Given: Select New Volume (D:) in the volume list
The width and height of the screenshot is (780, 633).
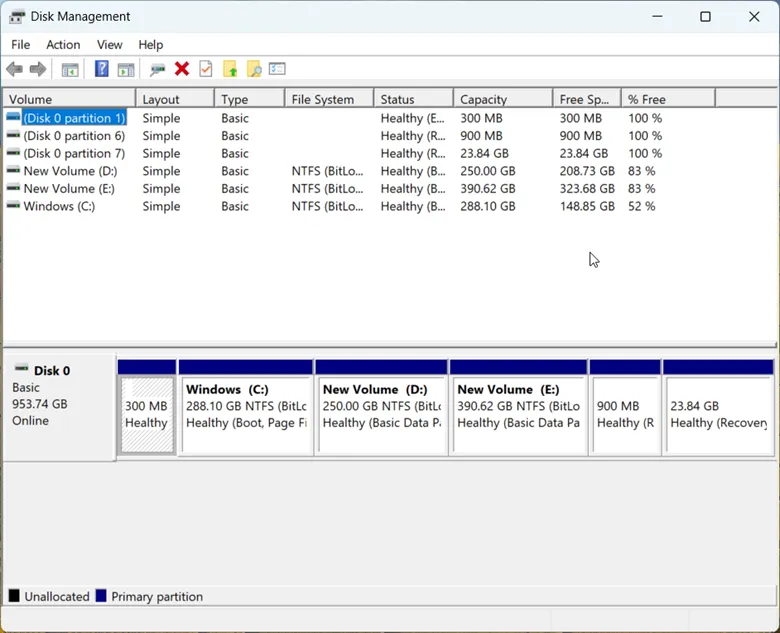Looking at the screenshot, I should click(70, 171).
